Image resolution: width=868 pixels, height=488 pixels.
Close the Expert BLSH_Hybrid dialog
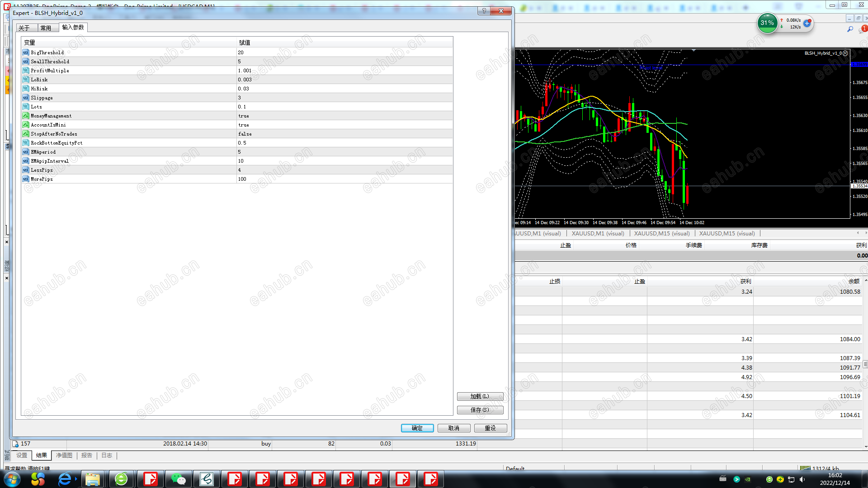pyautogui.click(x=501, y=11)
